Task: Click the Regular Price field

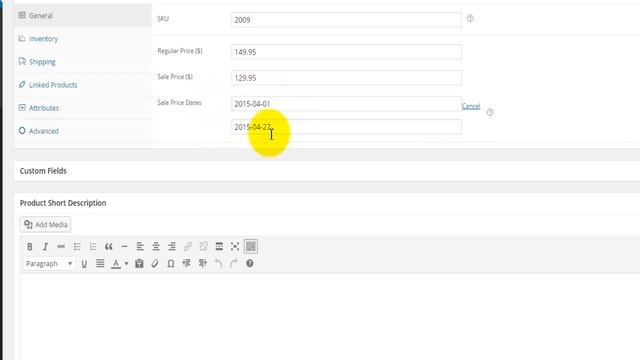Action: point(346,52)
